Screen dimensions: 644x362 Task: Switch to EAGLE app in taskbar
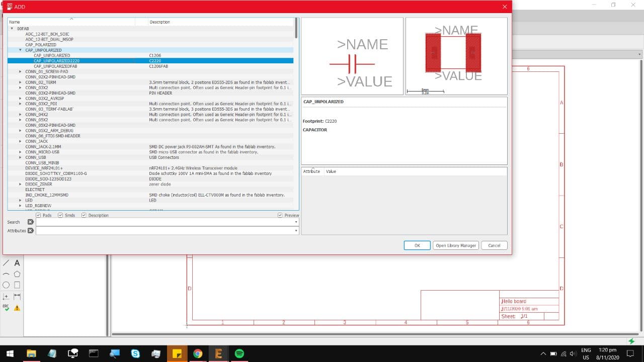218,353
